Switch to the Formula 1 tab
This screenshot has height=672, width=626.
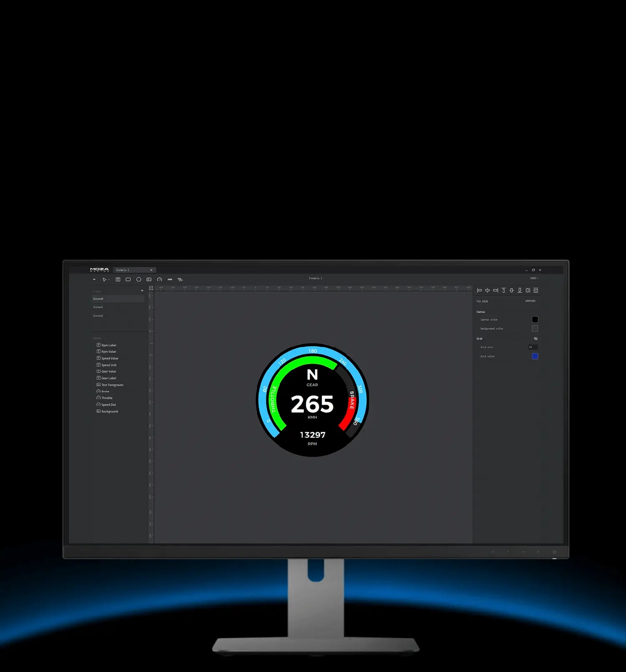tap(129, 270)
